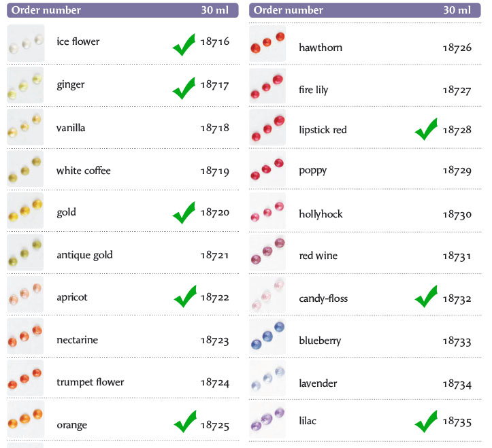492x448 pixels.
Task: Select the trumpet flower label
Action: point(91,382)
